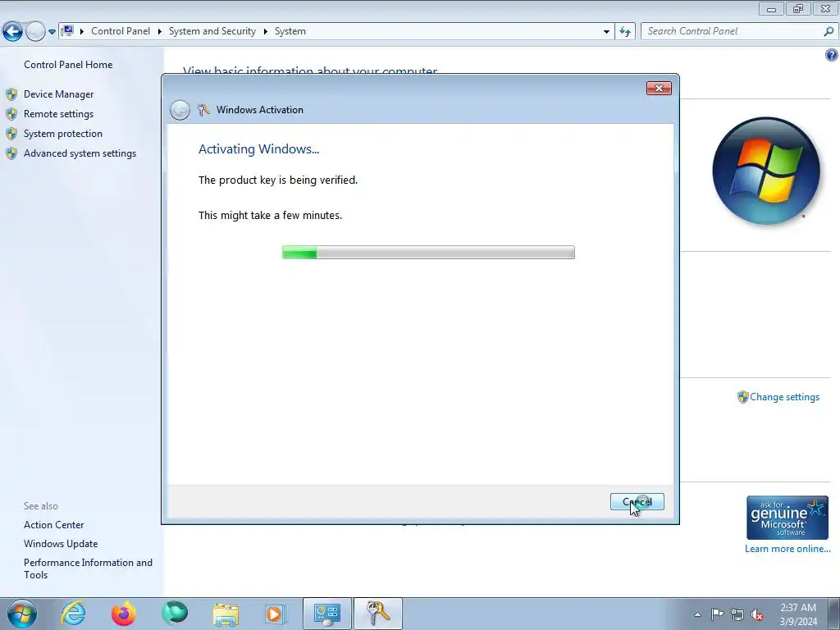This screenshot has width=840, height=630.
Task: Click the back arrow in Windows Activation dialog
Action: (180, 110)
